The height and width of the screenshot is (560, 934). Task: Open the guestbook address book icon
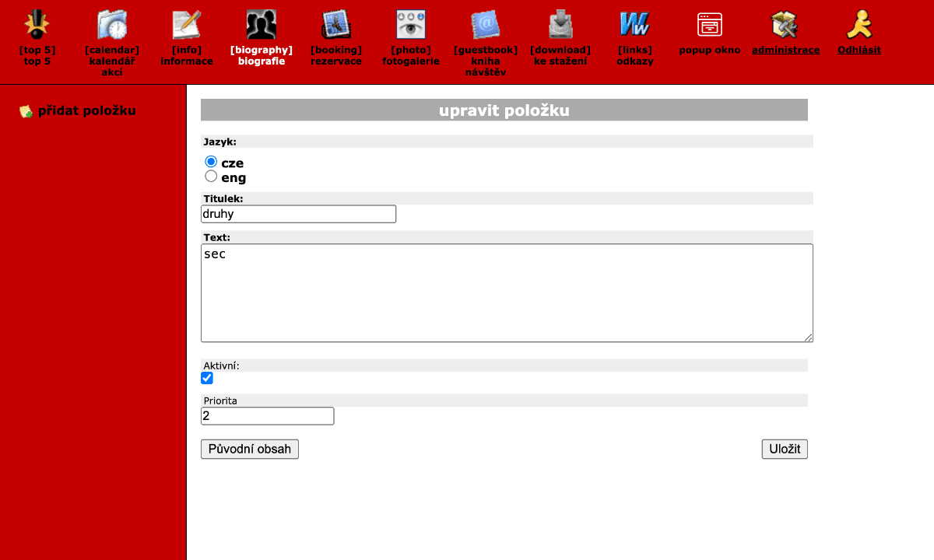pyautogui.click(x=486, y=25)
